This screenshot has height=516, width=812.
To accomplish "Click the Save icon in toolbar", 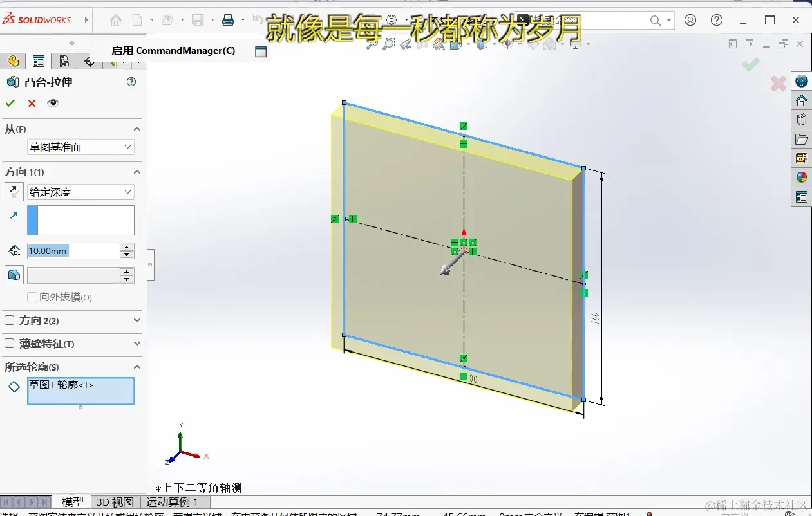I will [x=198, y=21].
